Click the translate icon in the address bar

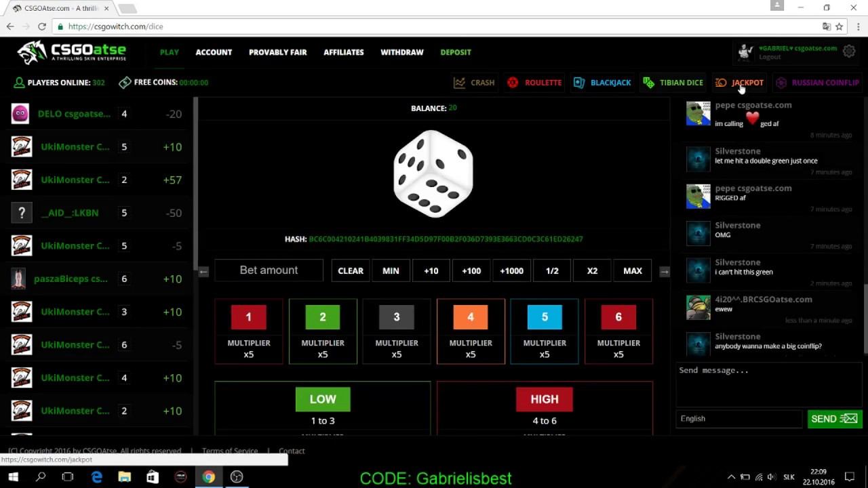pos(827,26)
